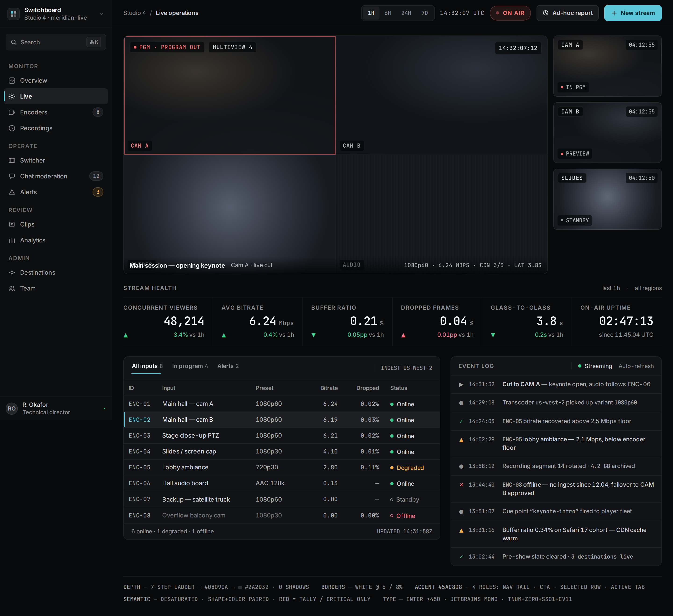Screen dimensions: 673x616
Task: Select the ENC-01 Main hall cam A row
Action: 282,404
